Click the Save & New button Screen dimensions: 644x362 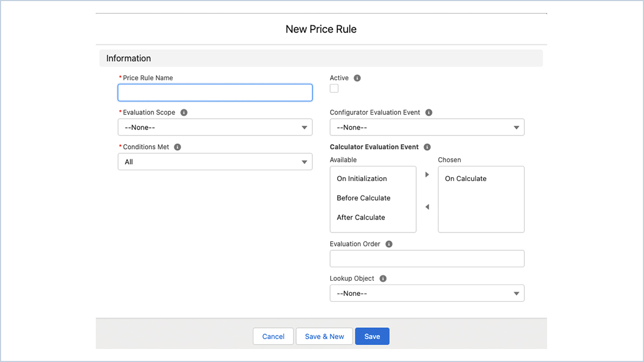pos(324,336)
